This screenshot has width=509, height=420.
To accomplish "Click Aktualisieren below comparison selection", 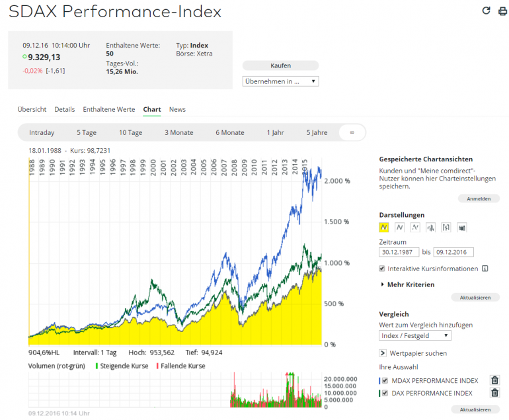I will click(x=475, y=409).
